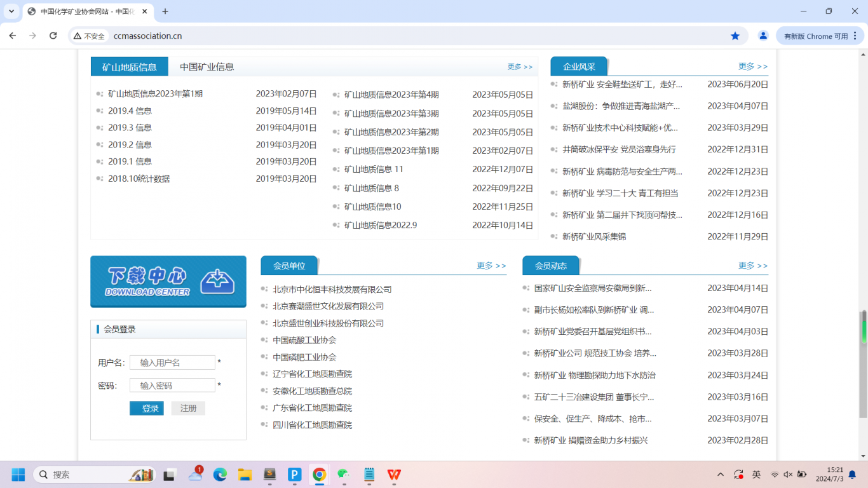
Task: Open the notepad app icon in taskbar
Action: click(x=369, y=475)
